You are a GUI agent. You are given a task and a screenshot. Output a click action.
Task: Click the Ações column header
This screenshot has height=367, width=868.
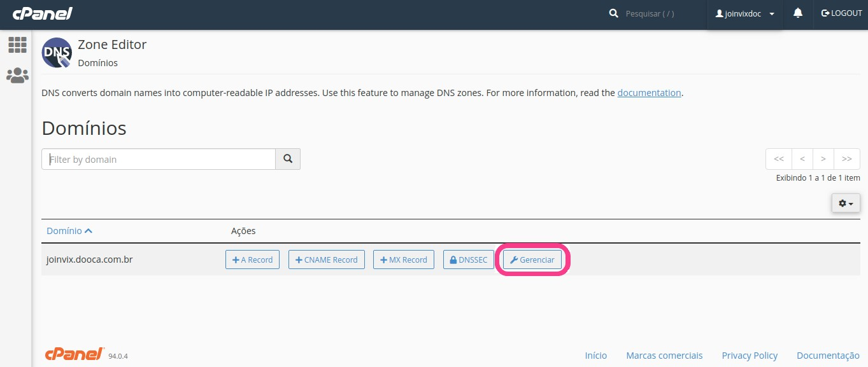243,231
